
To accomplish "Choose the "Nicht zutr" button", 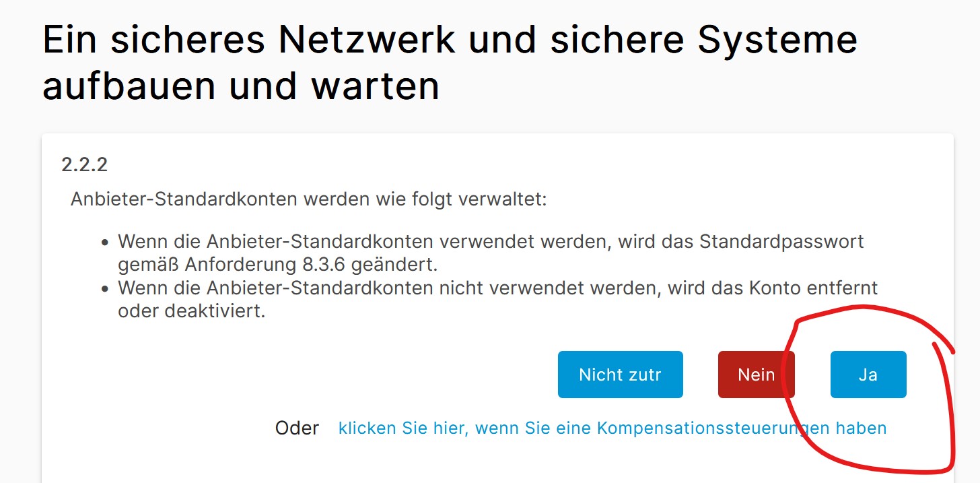I will click(620, 375).
